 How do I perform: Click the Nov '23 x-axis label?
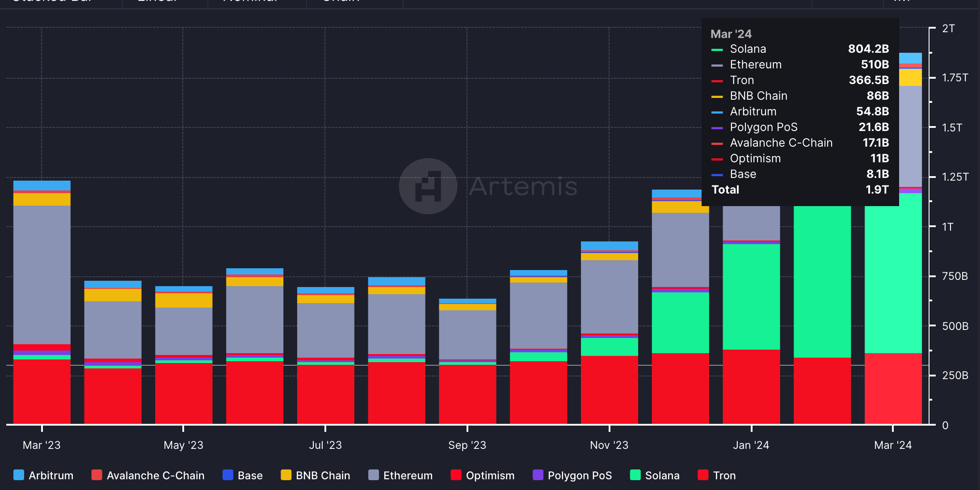[x=609, y=445]
